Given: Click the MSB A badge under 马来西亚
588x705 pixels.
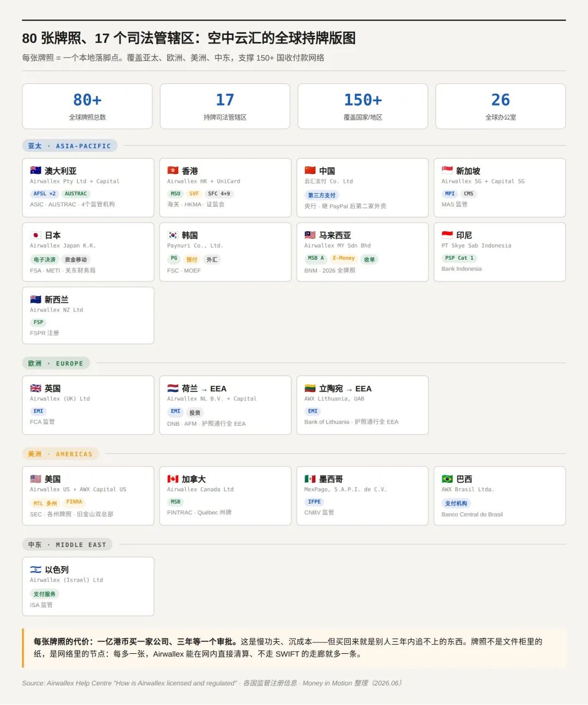Looking at the screenshot, I should click(316, 259).
